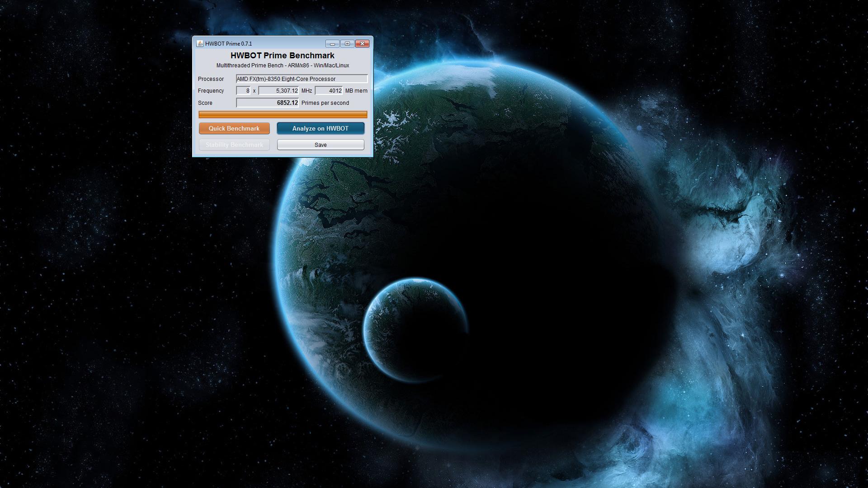Image resolution: width=868 pixels, height=488 pixels.
Task: Click the Multithreaded Prime Bench subtitle text
Action: click(283, 66)
